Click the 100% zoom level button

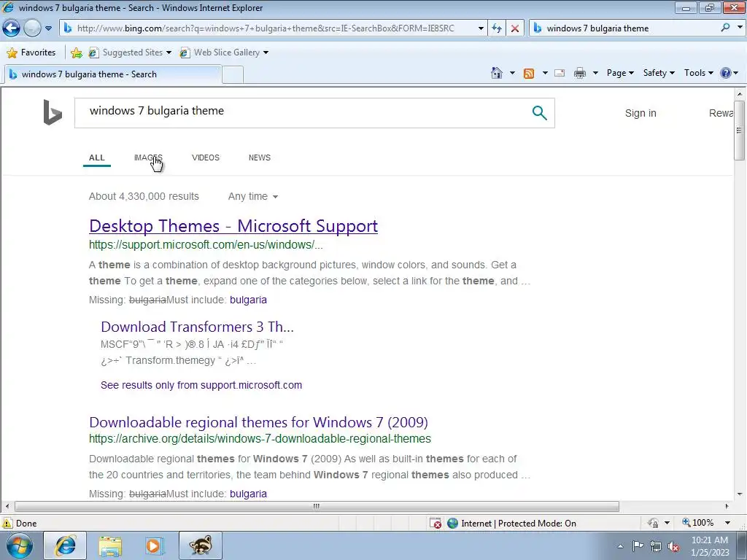(x=697, y=524)
